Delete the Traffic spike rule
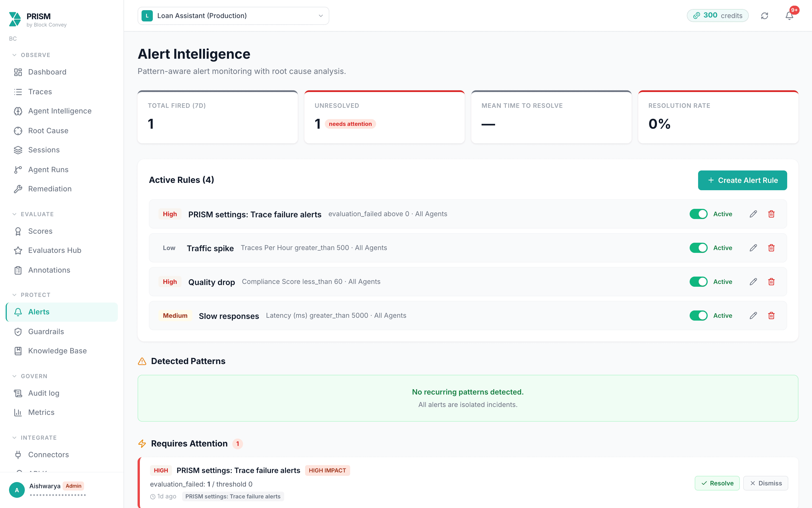 (771, 248)
